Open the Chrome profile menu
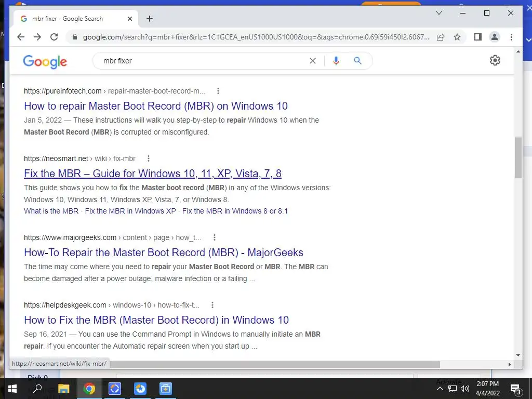Screen dimensions: 532x399 click(495, 37)
